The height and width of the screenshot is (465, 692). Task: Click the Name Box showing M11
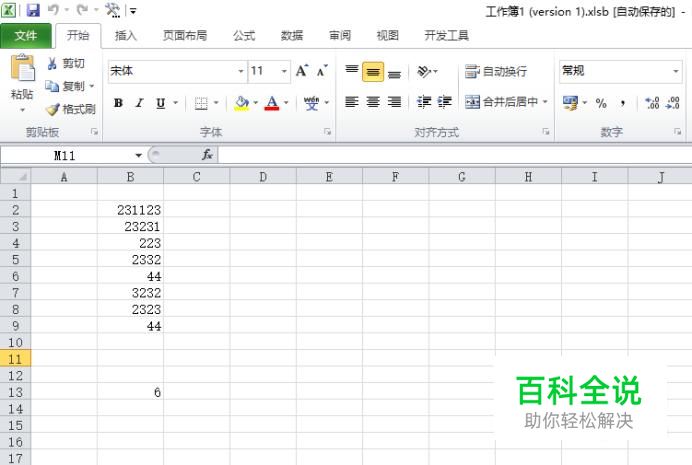click(64, 155)
